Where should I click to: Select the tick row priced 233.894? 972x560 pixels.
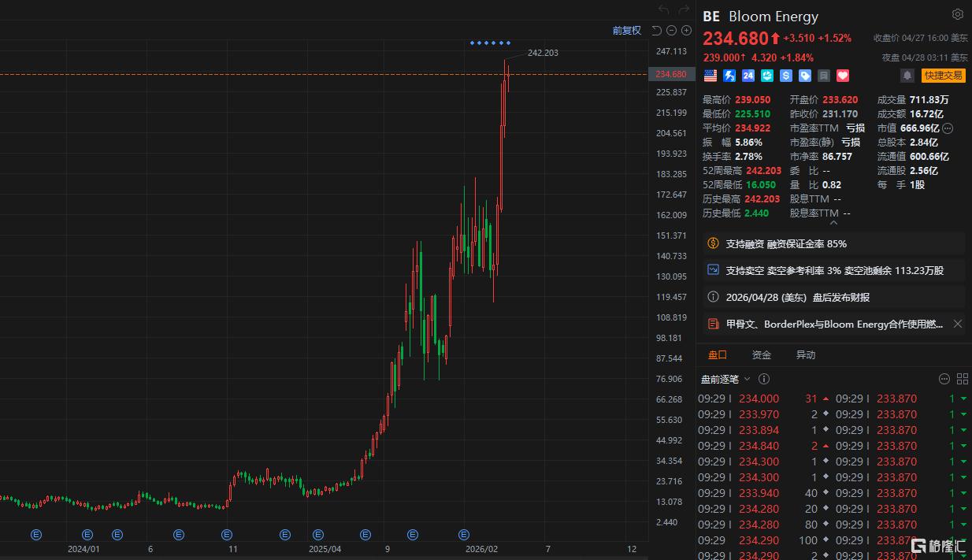coord(763,430)
